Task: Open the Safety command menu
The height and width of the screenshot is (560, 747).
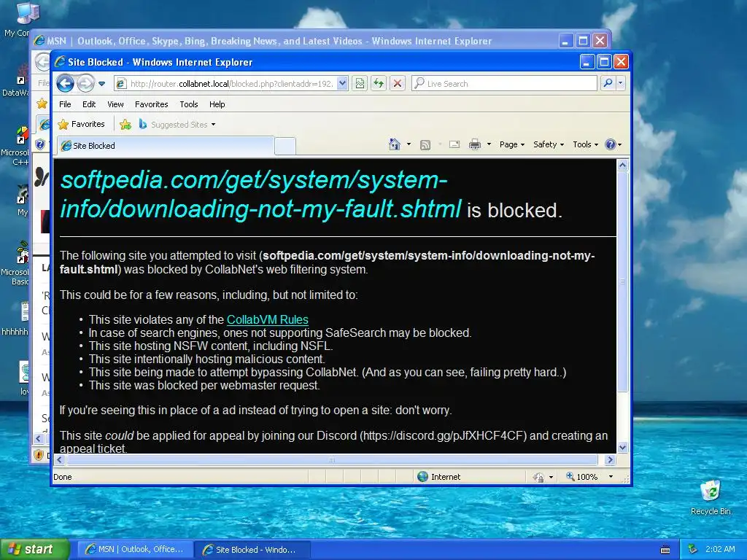Action: (549, 144)
